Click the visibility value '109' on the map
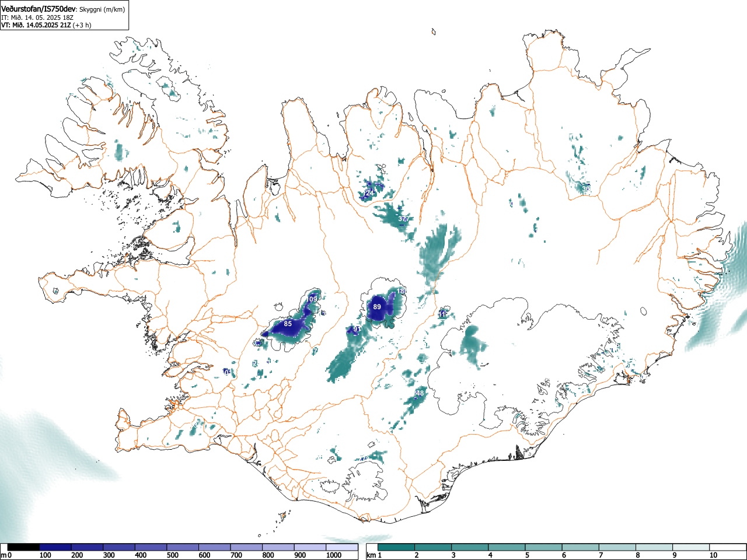 313,299
